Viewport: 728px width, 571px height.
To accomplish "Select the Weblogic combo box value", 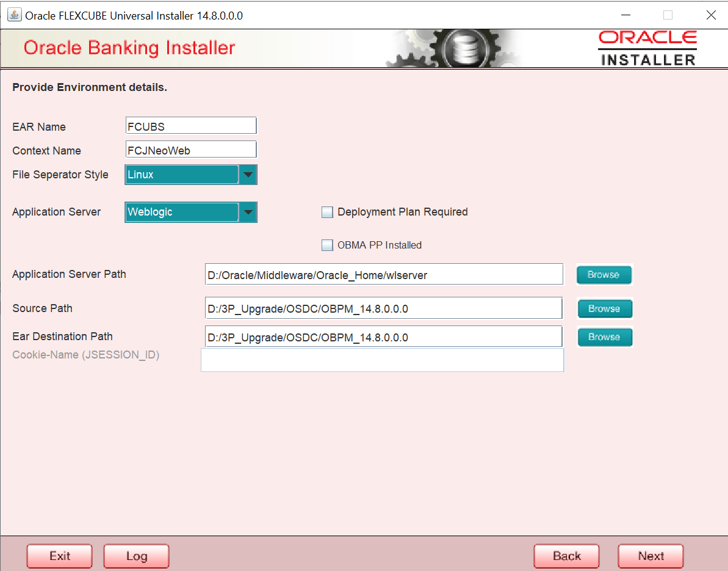I will pyautogui.click(x=182, y=213).
